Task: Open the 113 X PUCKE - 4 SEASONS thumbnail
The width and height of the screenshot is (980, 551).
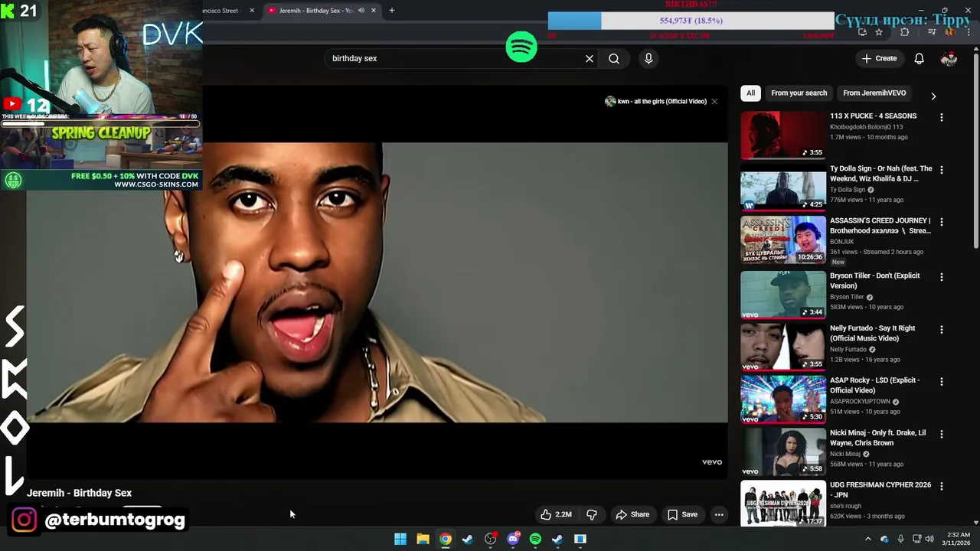Action: [x=782, y=135]
